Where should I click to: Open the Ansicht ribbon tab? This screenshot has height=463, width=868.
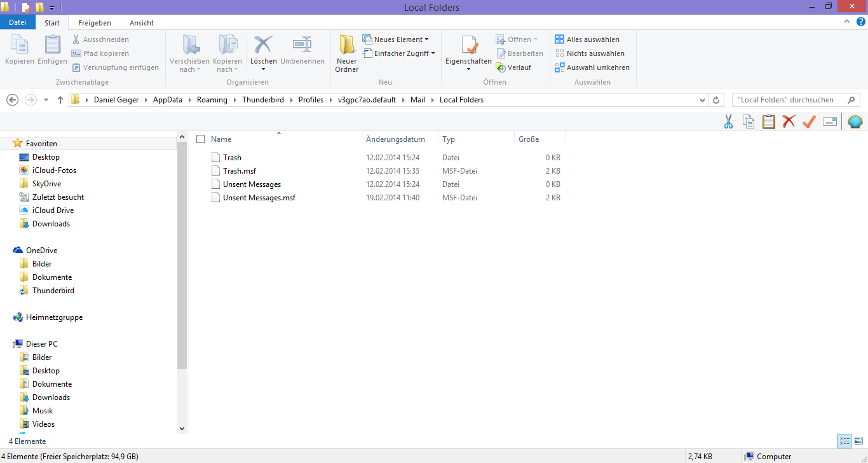142,23
